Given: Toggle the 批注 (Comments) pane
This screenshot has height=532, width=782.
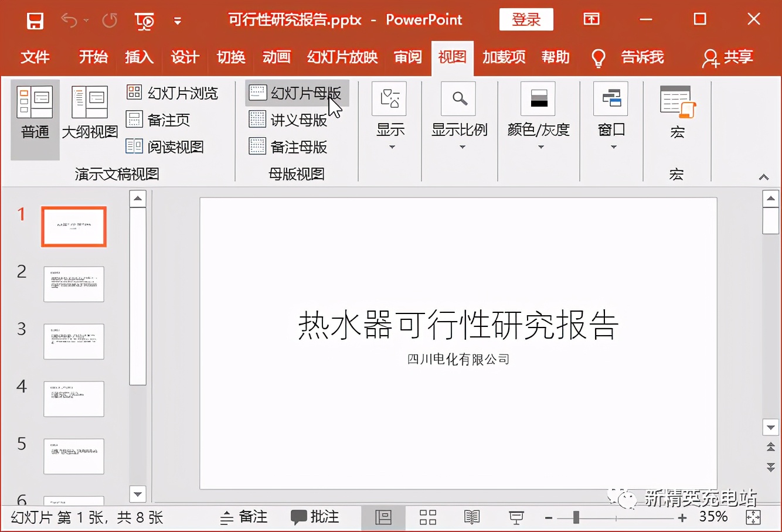Looking at the screenshot, I should pos(314,517).
